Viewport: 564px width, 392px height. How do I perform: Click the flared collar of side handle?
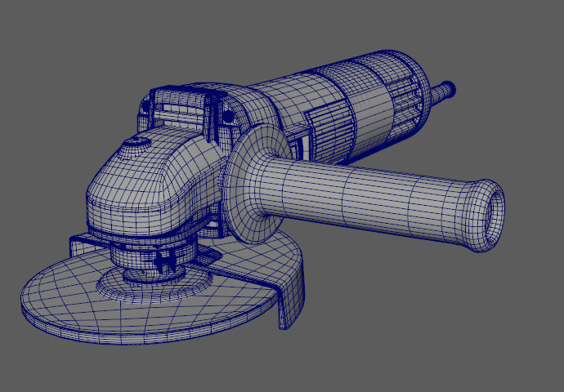click(255, 184)
